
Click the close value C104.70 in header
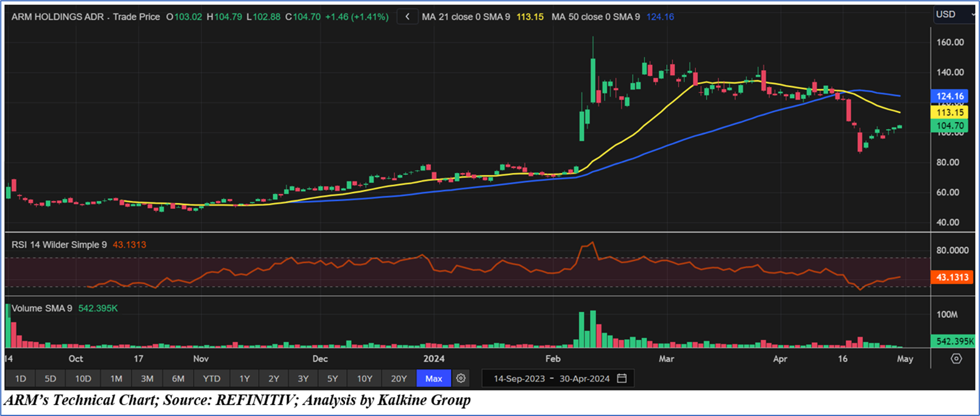point(303,17)
